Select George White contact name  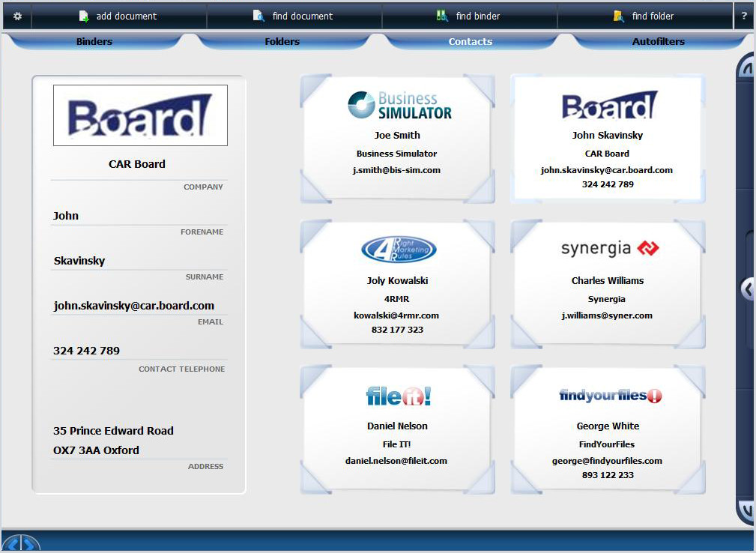tap(608, 426)
